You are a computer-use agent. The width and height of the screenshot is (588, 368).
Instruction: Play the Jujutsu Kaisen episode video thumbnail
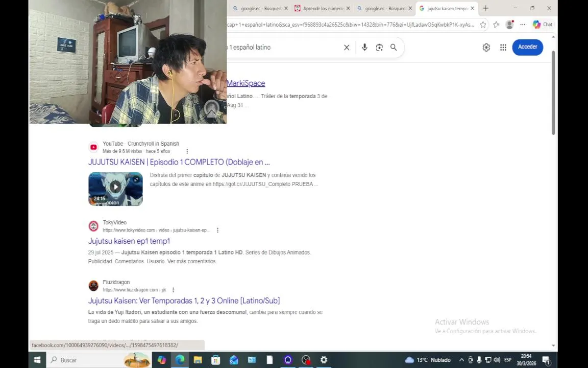(115, 189)
